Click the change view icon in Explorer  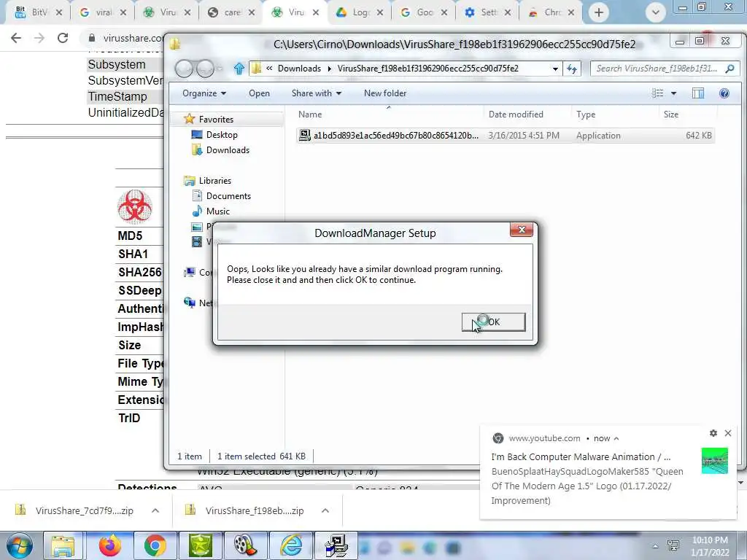click(x=657, y=93)
